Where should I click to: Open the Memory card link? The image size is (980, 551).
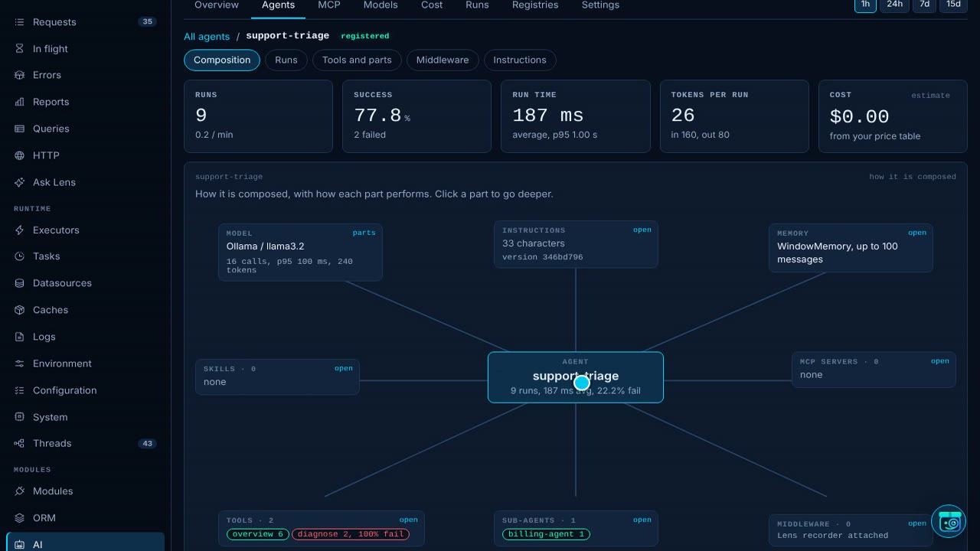[x=917, y=233]
